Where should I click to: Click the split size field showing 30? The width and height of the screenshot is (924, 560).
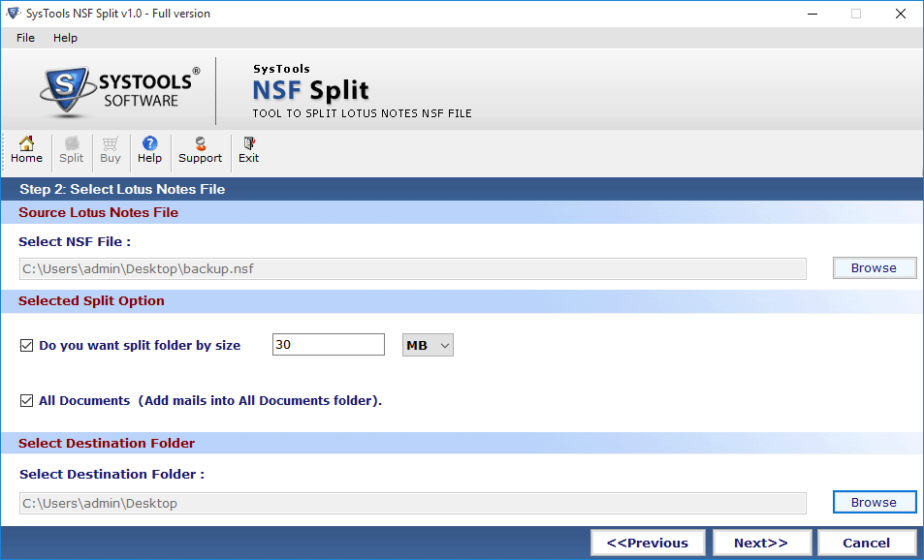tap(329, 345)
